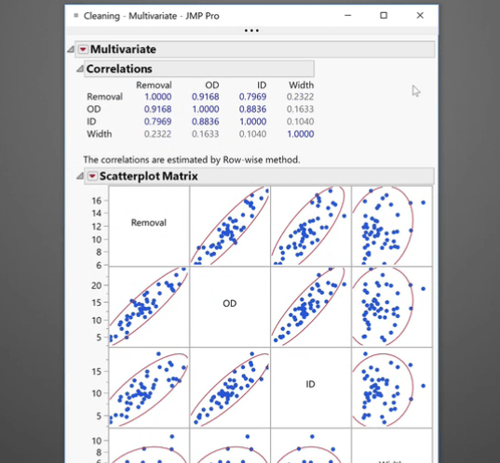Viewport: 500px width, 463px height.
Task: Select the Removal column header in Correlations
Action: 154,85
